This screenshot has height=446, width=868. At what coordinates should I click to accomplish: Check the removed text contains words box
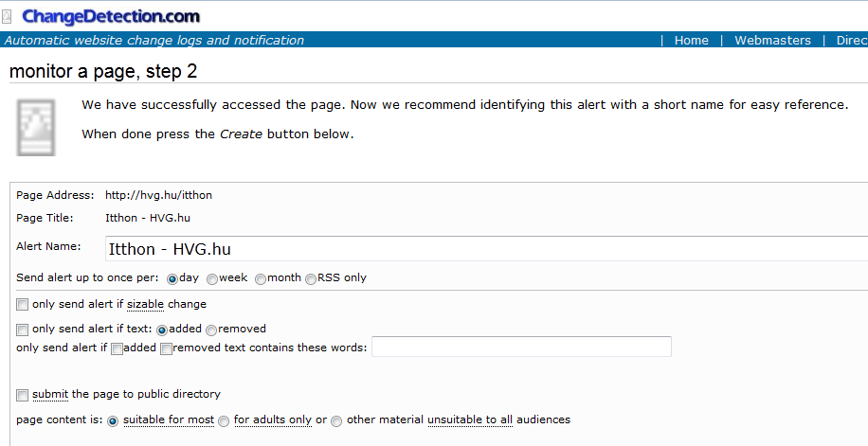[166, 349]
